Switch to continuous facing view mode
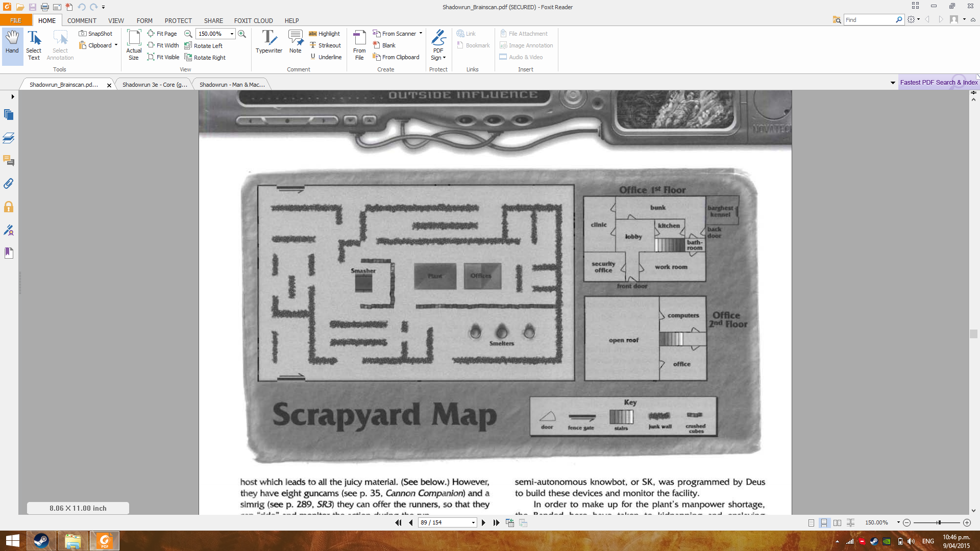Image resolution: width=980 pixels, height=551 pixels. pos(850,523)
